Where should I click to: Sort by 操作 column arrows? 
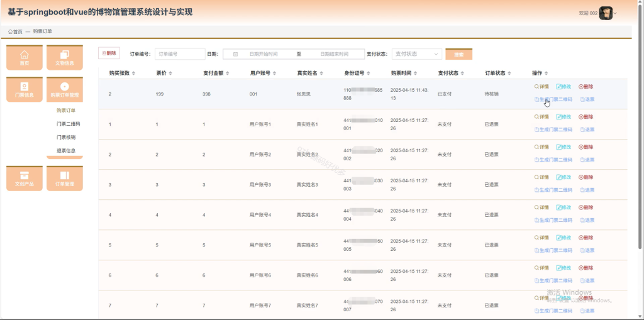pyautogui.click(x=546, y=73)
